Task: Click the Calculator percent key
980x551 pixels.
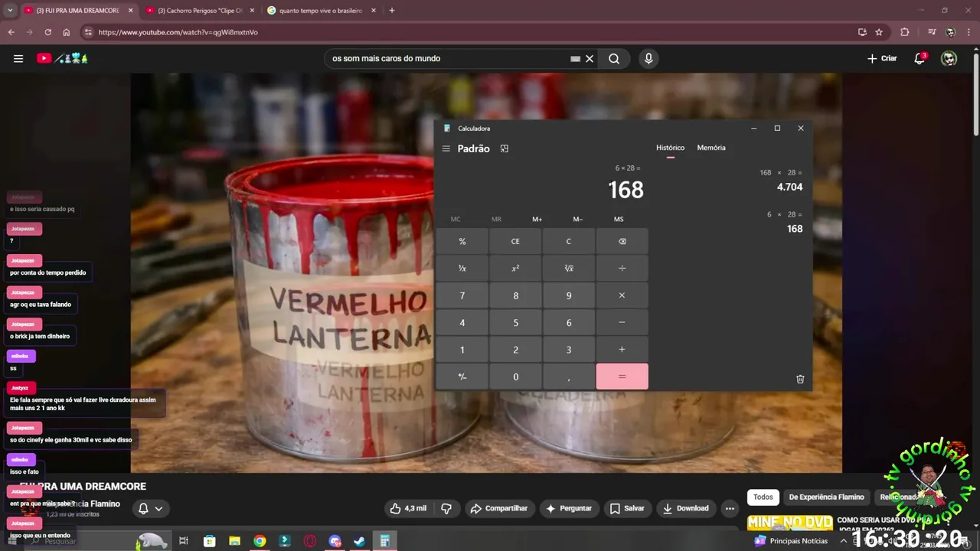Action: click(x=462, y=241)
